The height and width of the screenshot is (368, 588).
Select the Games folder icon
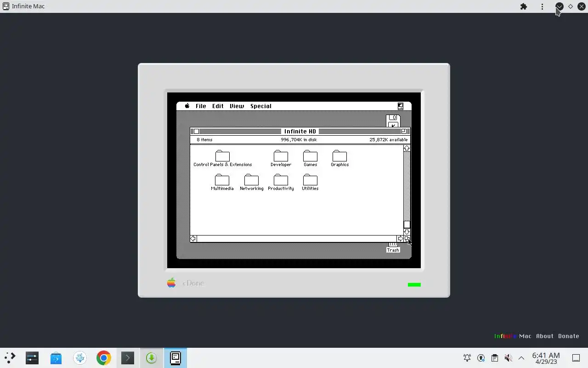click(310, 156)
